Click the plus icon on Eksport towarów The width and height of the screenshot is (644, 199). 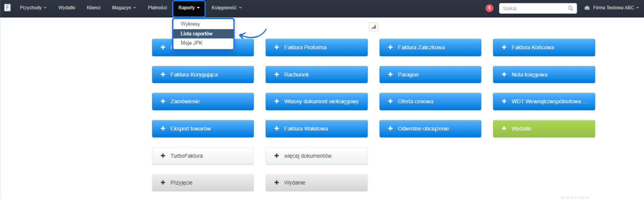[x=163, y=128]
